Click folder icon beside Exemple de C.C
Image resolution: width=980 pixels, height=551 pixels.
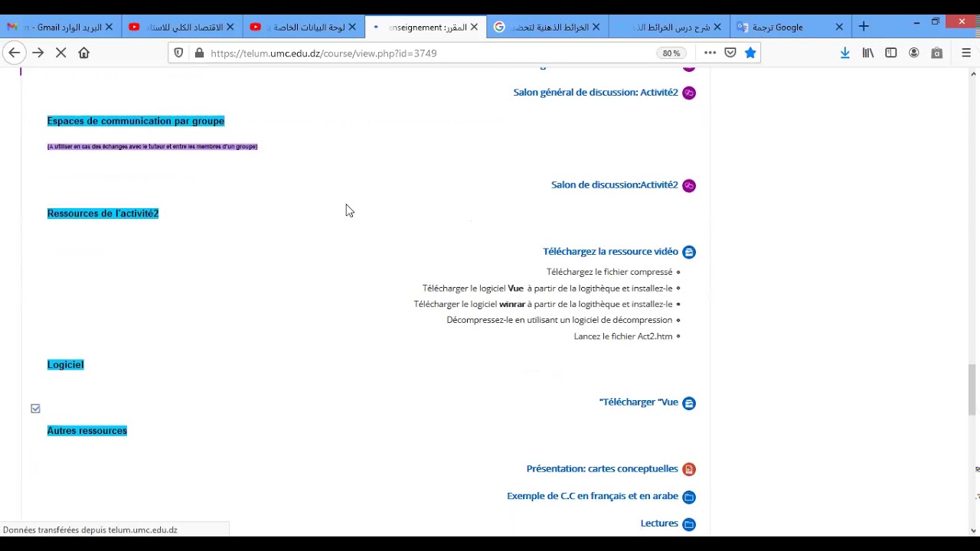point(689,497)
